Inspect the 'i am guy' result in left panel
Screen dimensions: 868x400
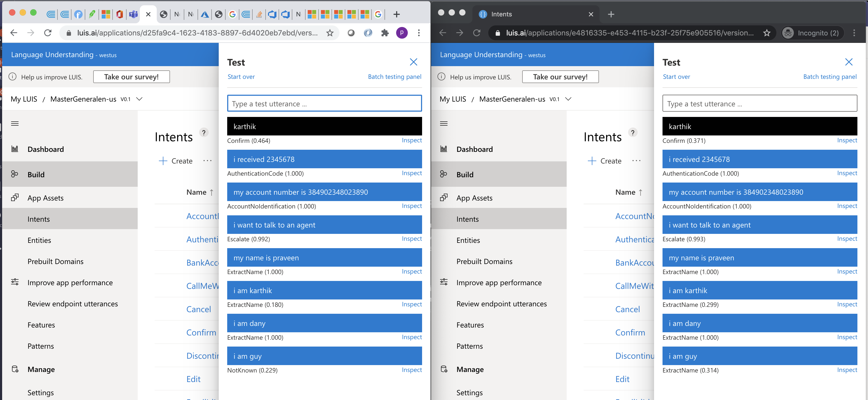pos(411,370)
